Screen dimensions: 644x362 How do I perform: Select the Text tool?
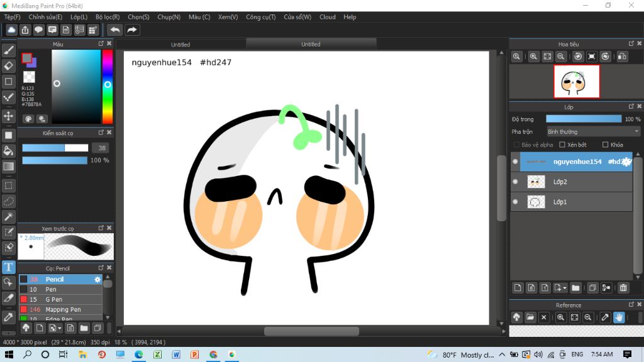tap(9, 267)
